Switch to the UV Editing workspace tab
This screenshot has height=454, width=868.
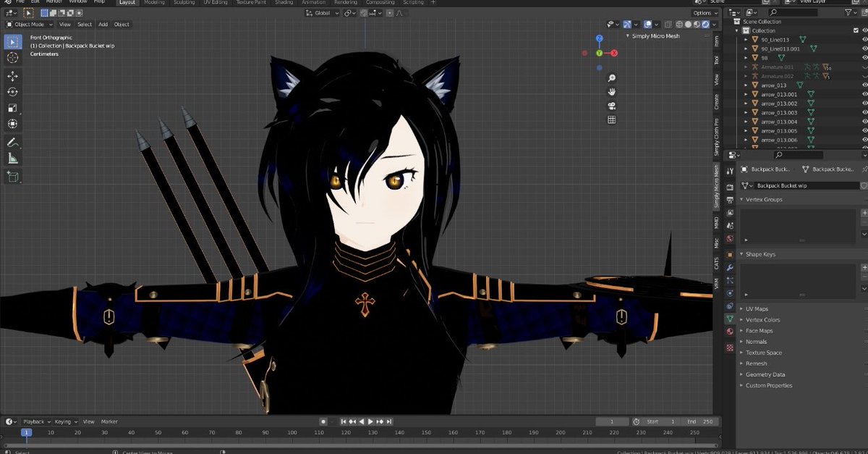click(214, 2)
